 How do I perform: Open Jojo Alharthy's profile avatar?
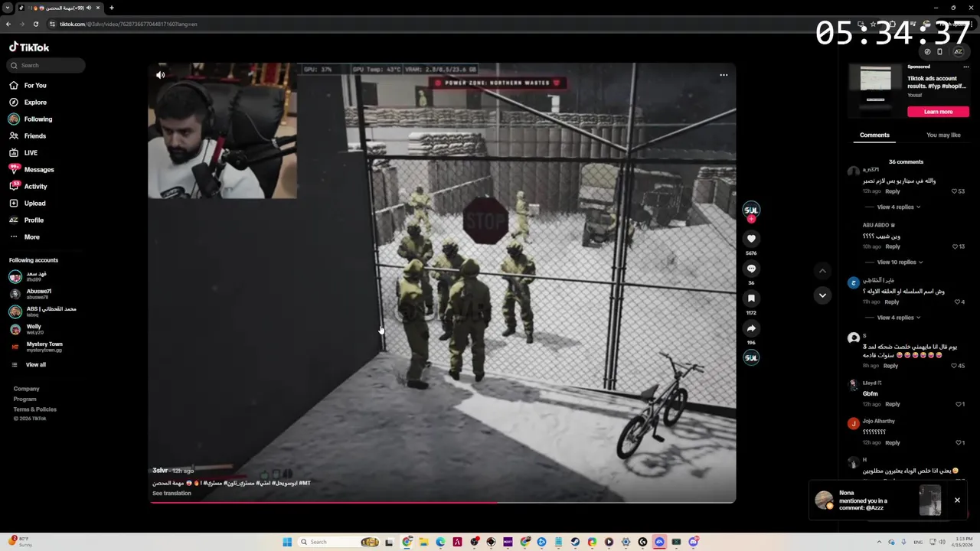(x=854, y=423)
